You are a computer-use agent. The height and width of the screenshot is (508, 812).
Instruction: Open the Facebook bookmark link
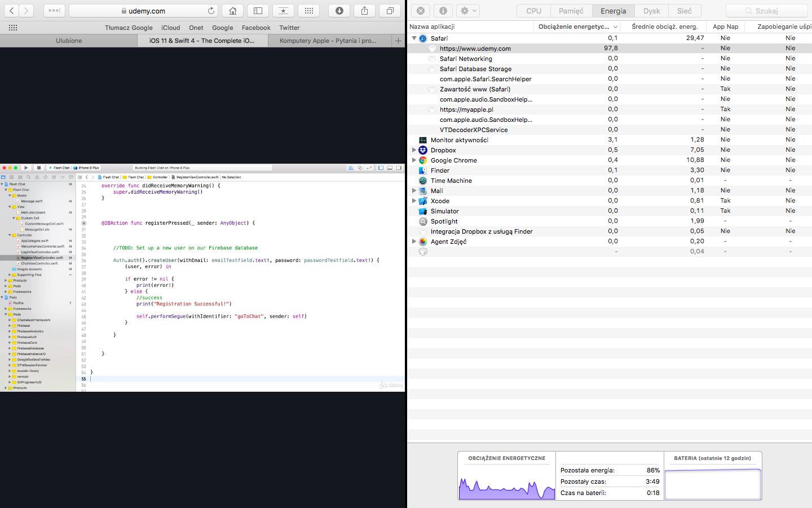coord(256,28)
